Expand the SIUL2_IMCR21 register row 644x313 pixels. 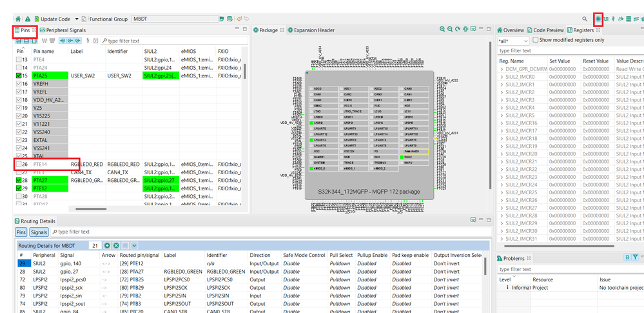(502, 161)
